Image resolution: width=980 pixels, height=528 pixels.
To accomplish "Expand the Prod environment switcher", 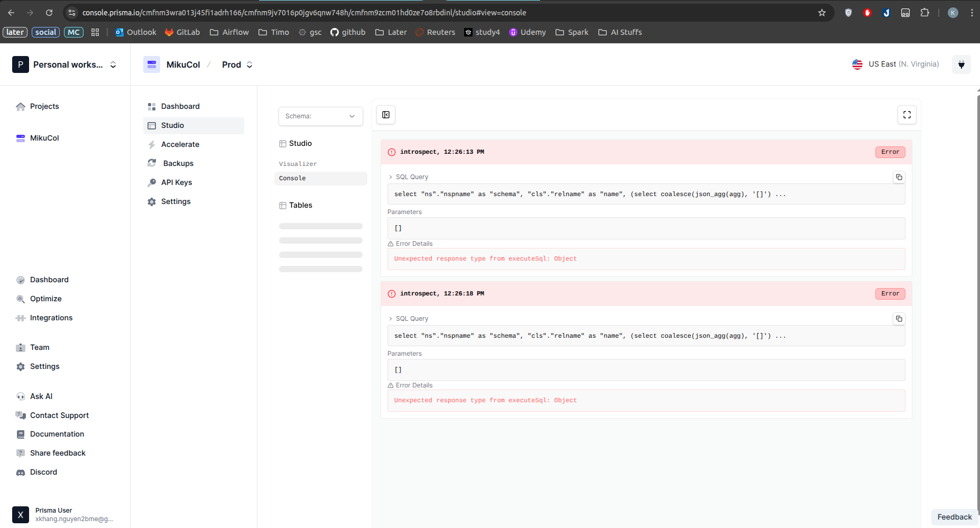I will pyautogui.click(x=237, y=64).
